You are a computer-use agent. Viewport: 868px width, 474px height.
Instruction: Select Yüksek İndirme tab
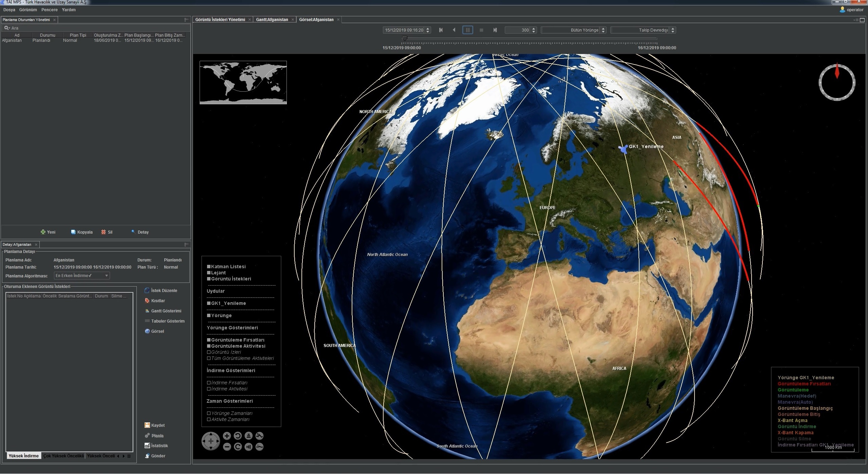pyautogui.click(x=23, y=456)
